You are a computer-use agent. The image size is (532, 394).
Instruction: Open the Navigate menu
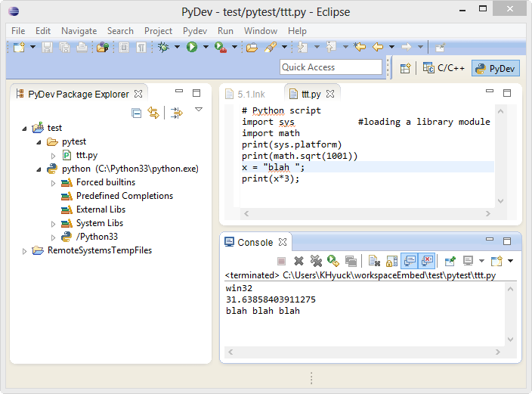pyautogui.click(x=79, y=31)
